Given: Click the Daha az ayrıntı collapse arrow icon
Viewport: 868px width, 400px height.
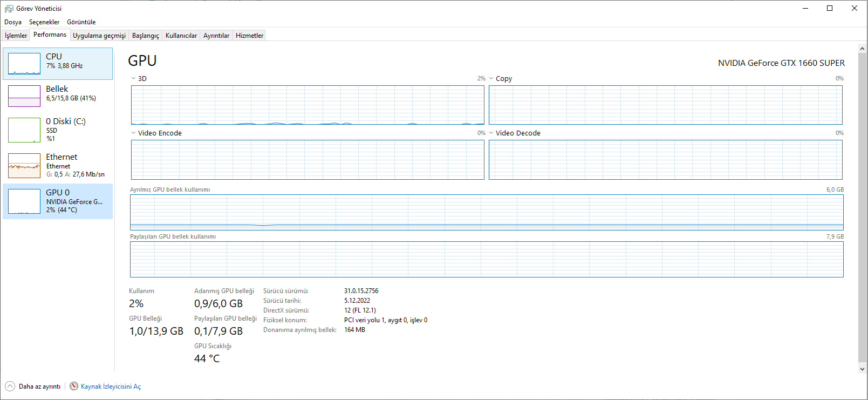Looking at the screenshot, I should [x=10, y=387].
